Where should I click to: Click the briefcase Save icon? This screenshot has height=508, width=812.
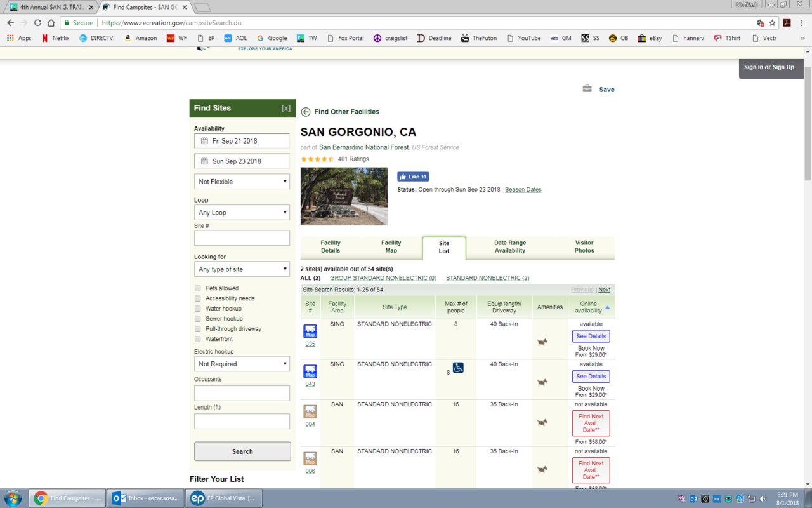click(587, 89)
